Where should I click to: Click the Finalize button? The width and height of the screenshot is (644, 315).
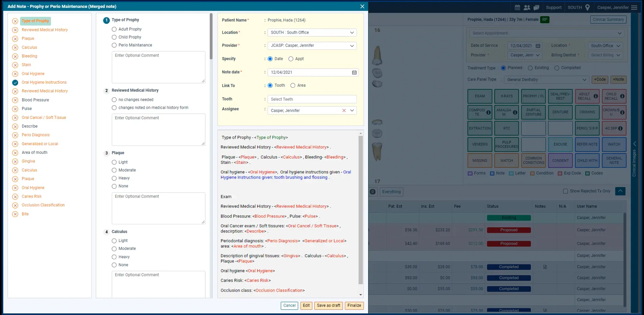(354, 306)
